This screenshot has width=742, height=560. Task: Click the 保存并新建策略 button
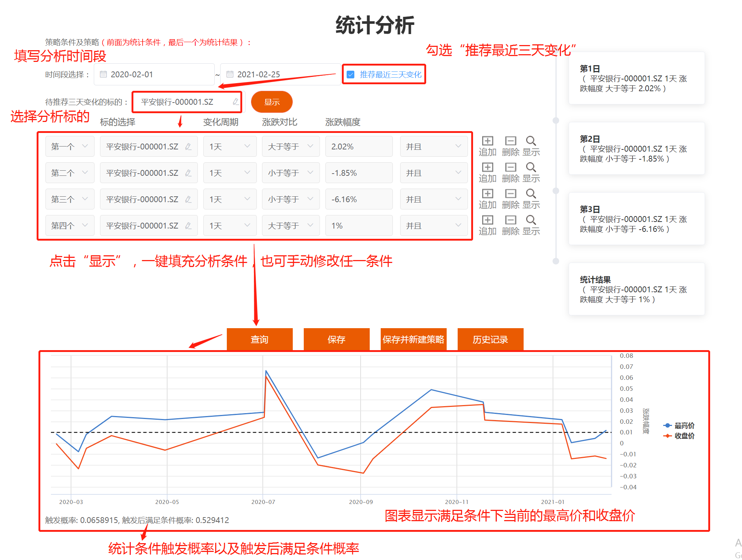413,340
